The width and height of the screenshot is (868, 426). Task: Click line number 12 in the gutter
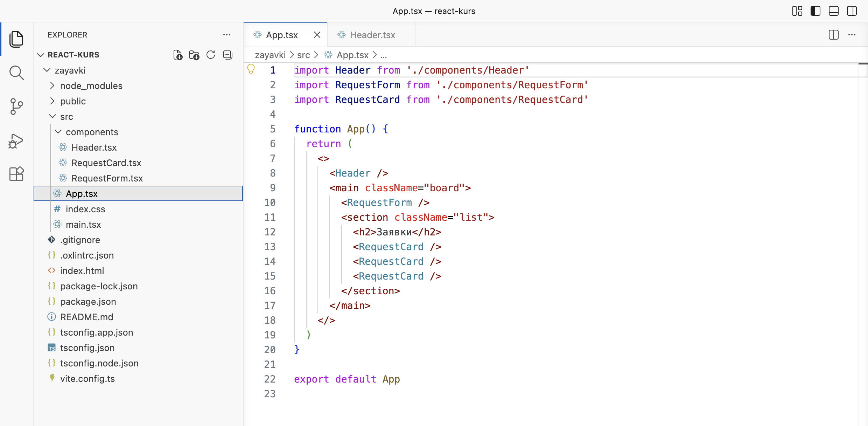(270, 232)
